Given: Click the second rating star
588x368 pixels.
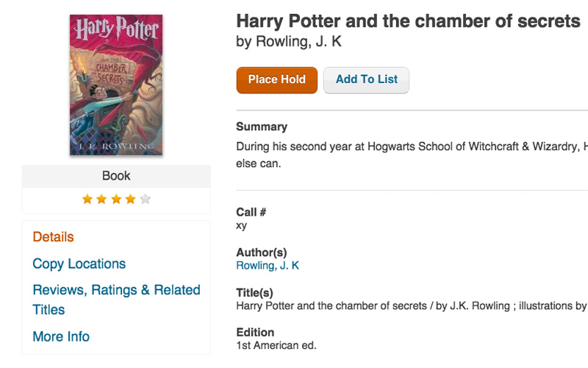Looking at the screenshot, I should (x=102, y=199).
